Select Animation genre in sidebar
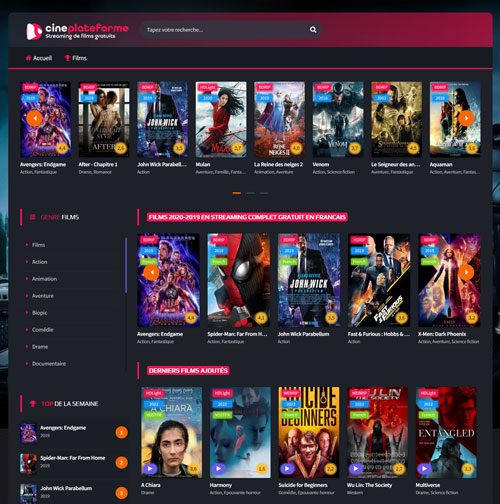Viewport: 500px width, 504px height. point(44,279)
